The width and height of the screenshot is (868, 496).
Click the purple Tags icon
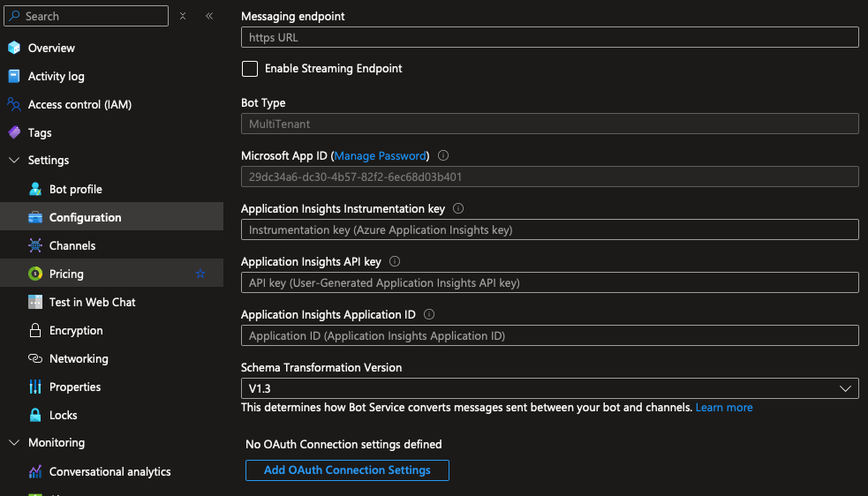13,132
